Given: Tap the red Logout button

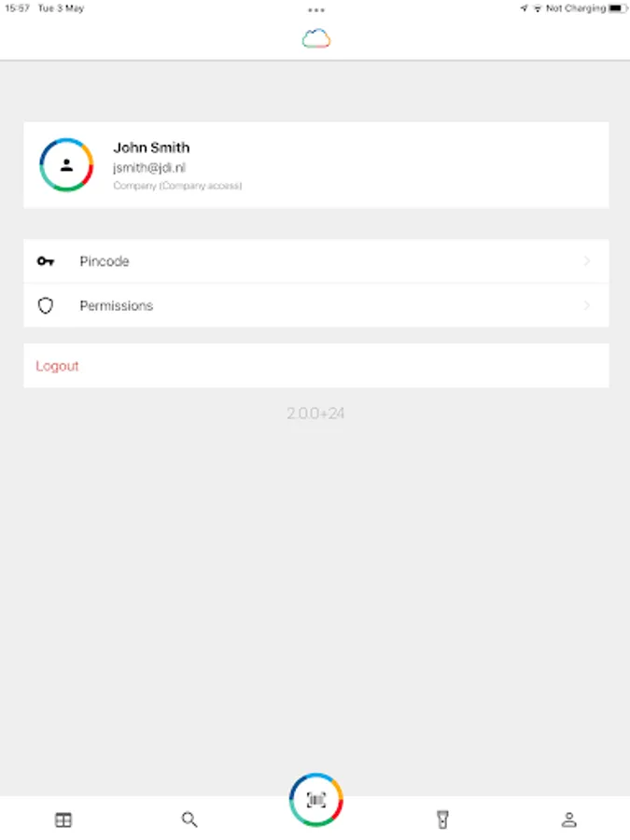Looking at the screenshot, I should click(x=57, y=366).
